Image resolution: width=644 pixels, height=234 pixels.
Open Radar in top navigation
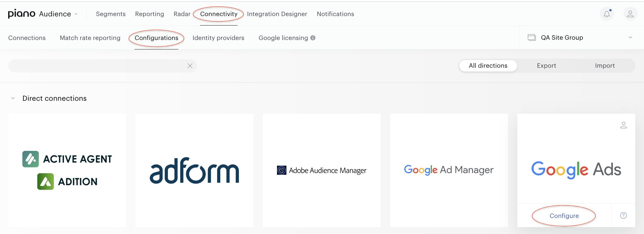[x=182, y=14]
